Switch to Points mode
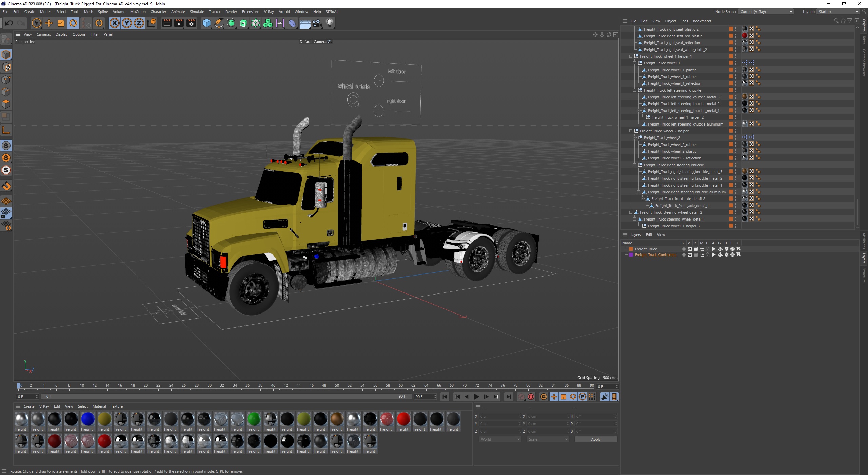The height and width of the screenshot is (475, 868). click(x=6, y=80)
